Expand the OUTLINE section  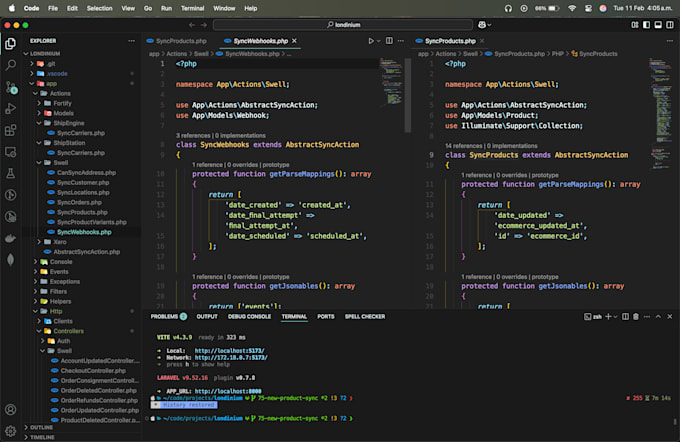point(41,427)
